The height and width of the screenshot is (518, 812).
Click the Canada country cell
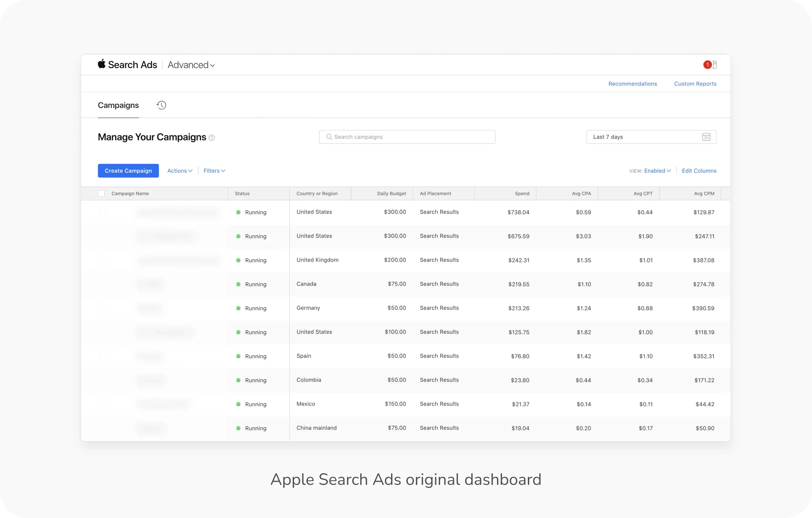[306, 284]
